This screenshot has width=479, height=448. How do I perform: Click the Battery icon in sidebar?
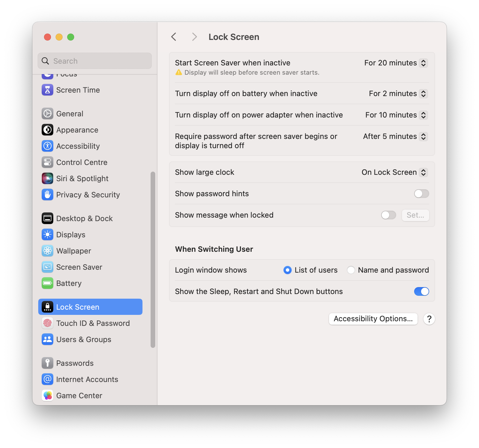pos(47,283)
